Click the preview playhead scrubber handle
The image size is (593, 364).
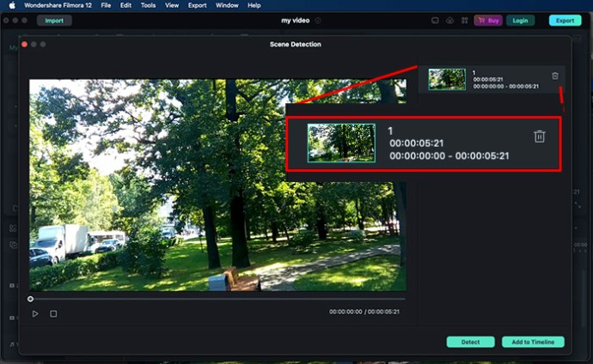tap(31, 299)
